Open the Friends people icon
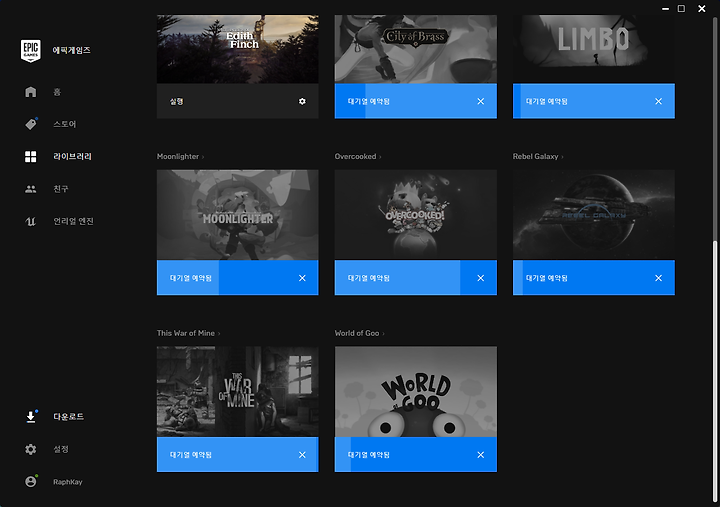The width and height of the screenshot is (720, 507). coord(31,189)
